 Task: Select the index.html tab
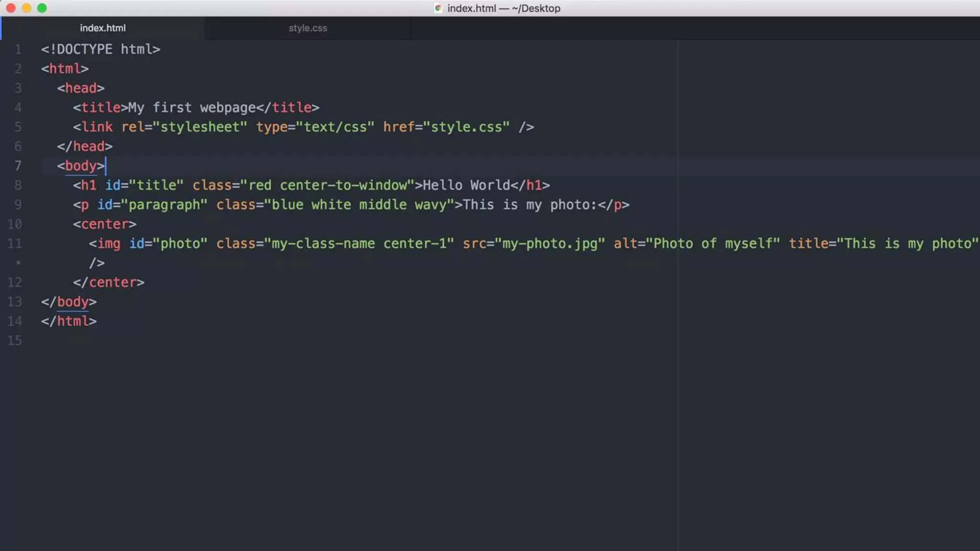102,28
